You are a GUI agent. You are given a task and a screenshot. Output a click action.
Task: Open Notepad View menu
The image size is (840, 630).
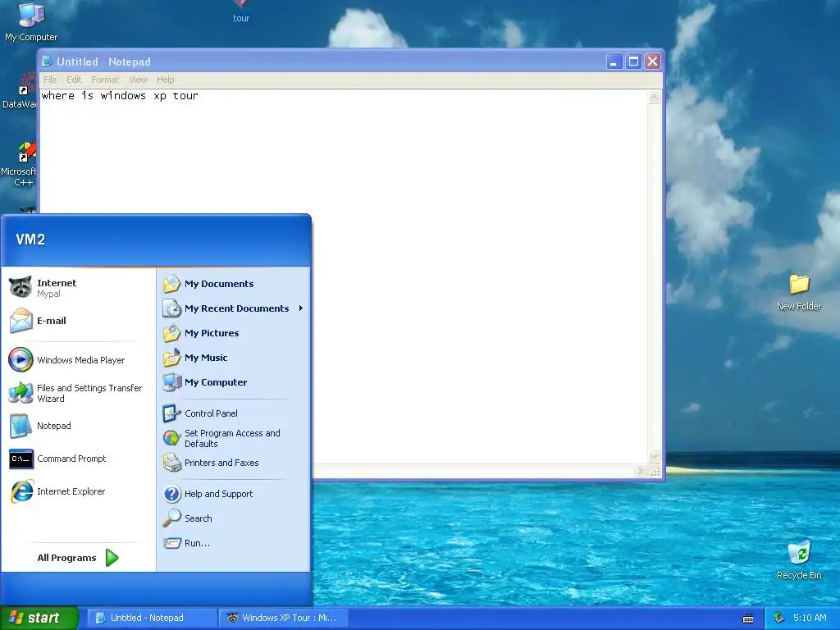138,80
